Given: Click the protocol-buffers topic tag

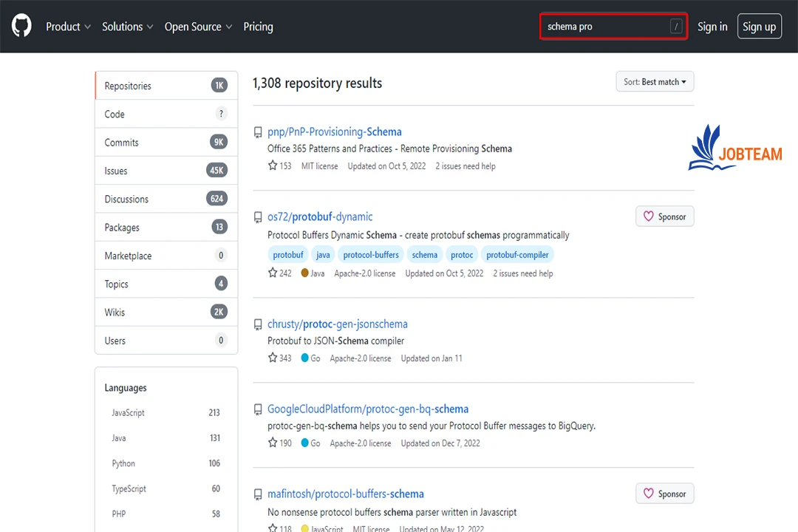Looking at the screenshot, I should click(x=371, y=255).
